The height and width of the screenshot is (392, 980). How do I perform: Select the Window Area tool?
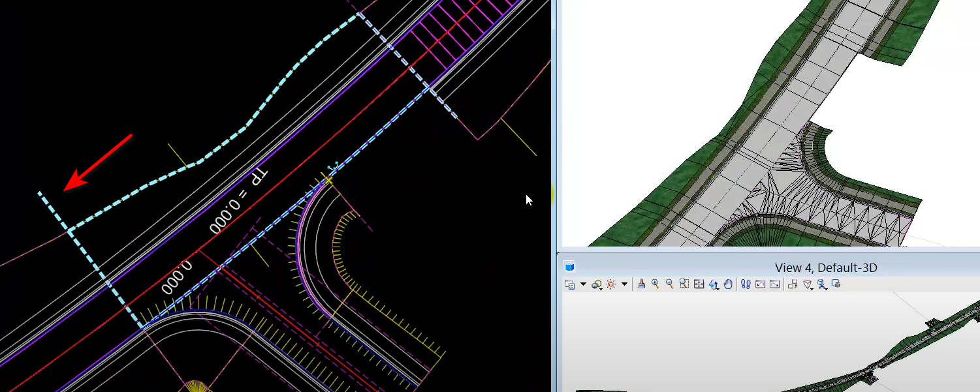[683, 284]
